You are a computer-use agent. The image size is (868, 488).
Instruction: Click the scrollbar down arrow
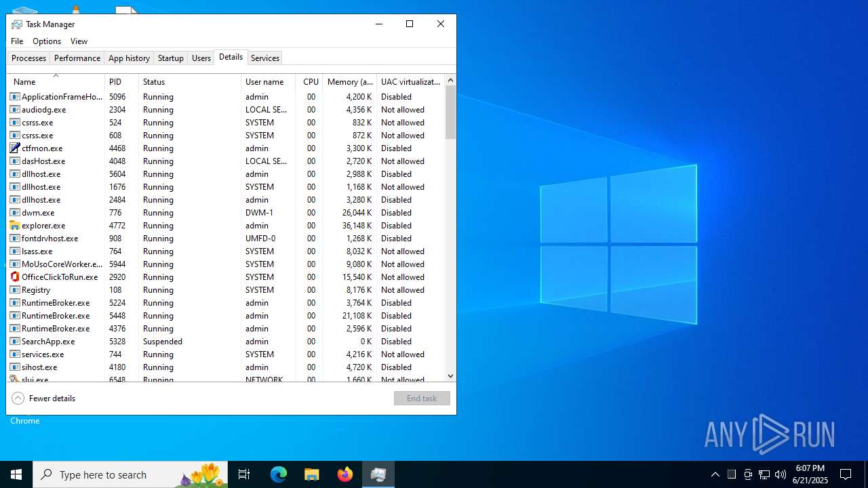point(450,375)
